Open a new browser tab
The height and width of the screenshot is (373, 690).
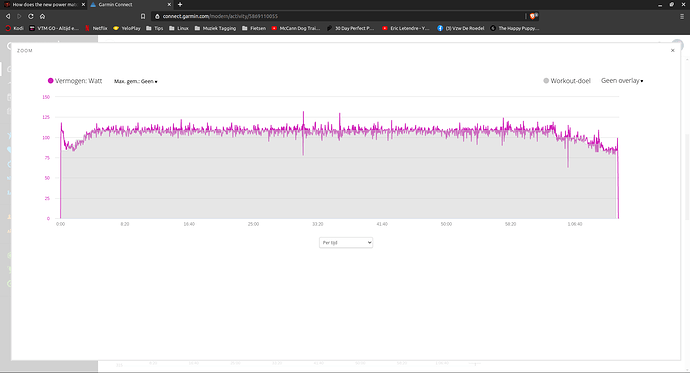[x=180, y=4]
